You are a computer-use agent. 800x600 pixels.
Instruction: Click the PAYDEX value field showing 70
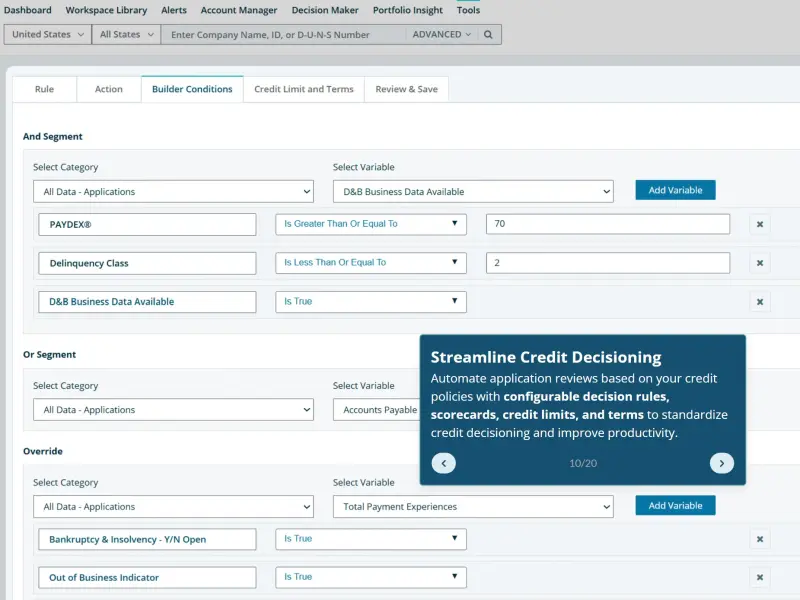pyautogui.click(x=608, y=224)
